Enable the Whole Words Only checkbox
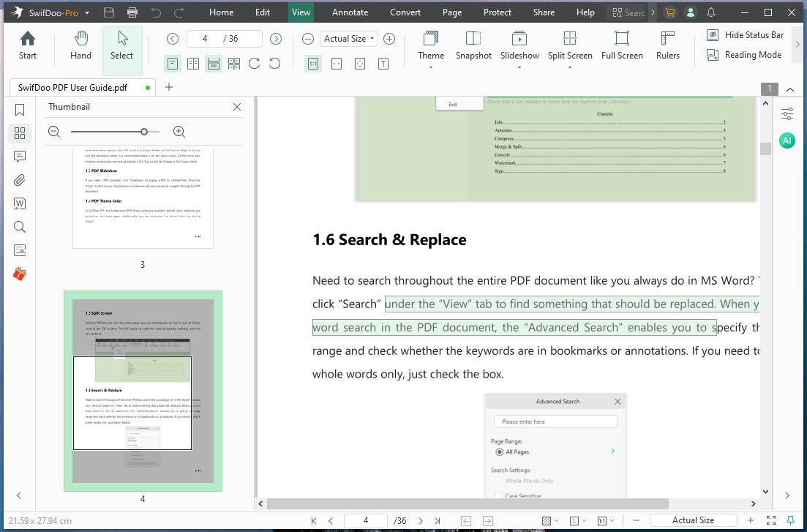Screen dimensions: 807x532 pos(499,481)
